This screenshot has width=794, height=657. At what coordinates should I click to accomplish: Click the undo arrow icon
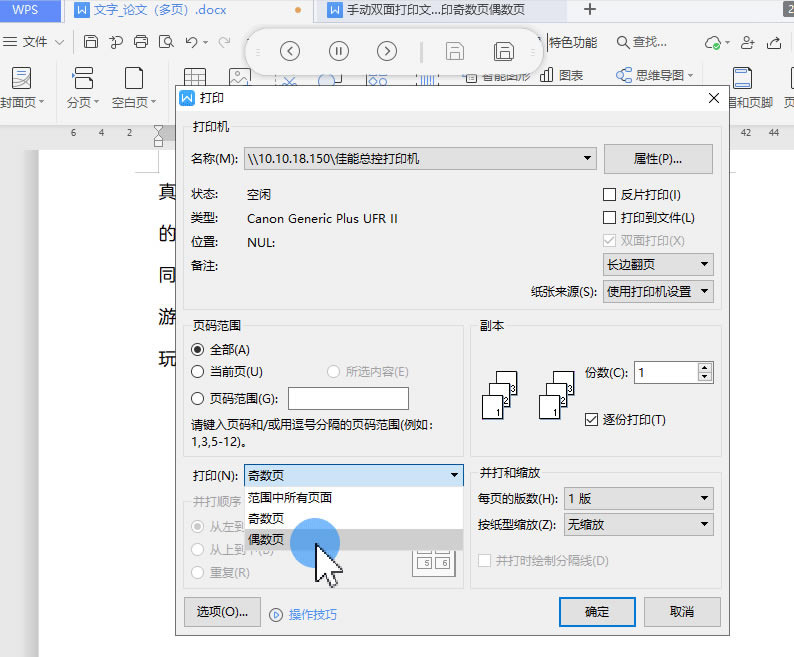tap(191, 42)
